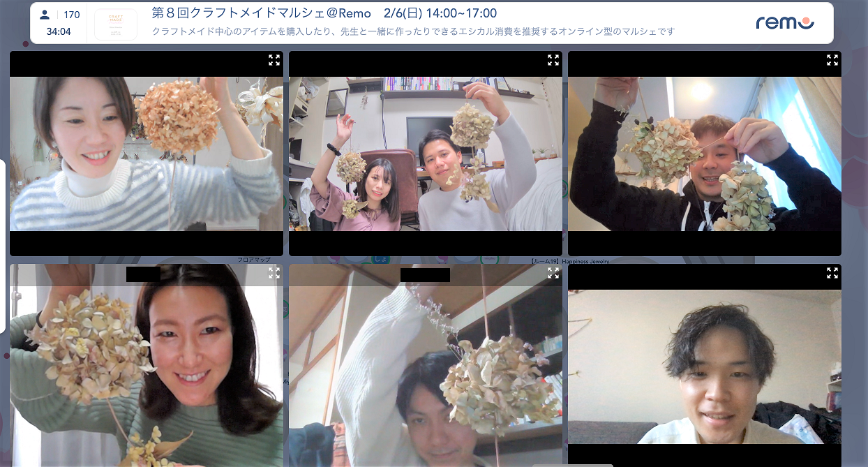This screenshot has height=467, width=868.
Task: Expand the bottom-right man's video to fullscreen
Action: [x=832, y=274]
